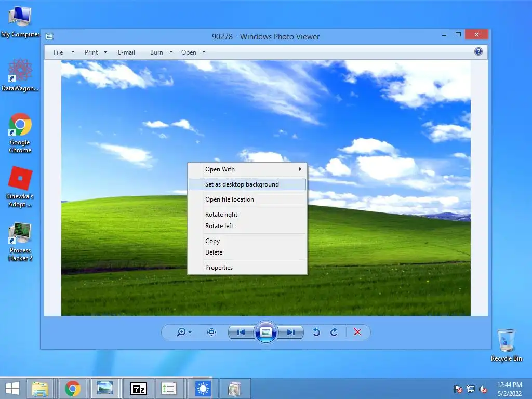
Task: Choose Delete from context menu
Action: [x=247, y=252]
